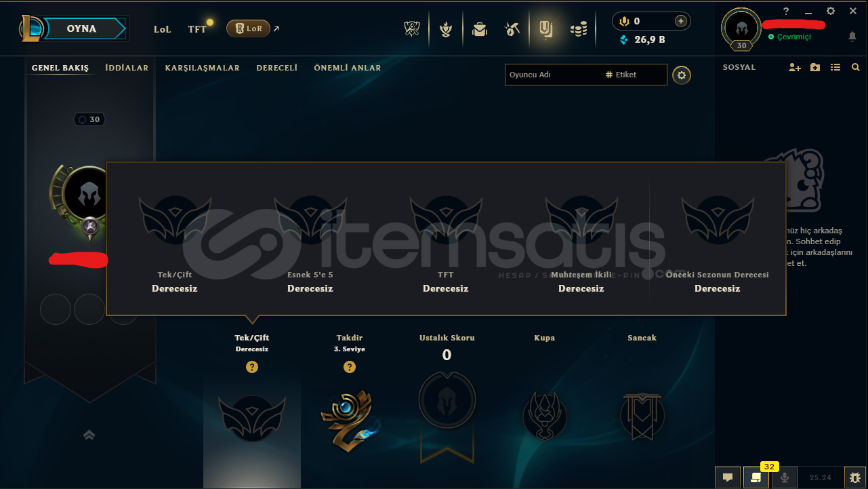The width and height of the screenshot is (868, 489).
Task: Open the Store coins icon
Action: pos(578,29)
